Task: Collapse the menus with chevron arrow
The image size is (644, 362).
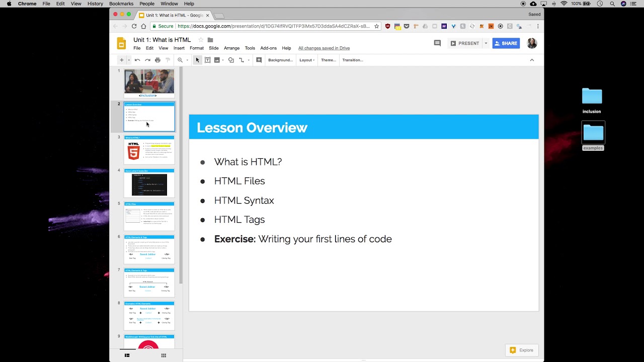Action: tap(532, 60)
